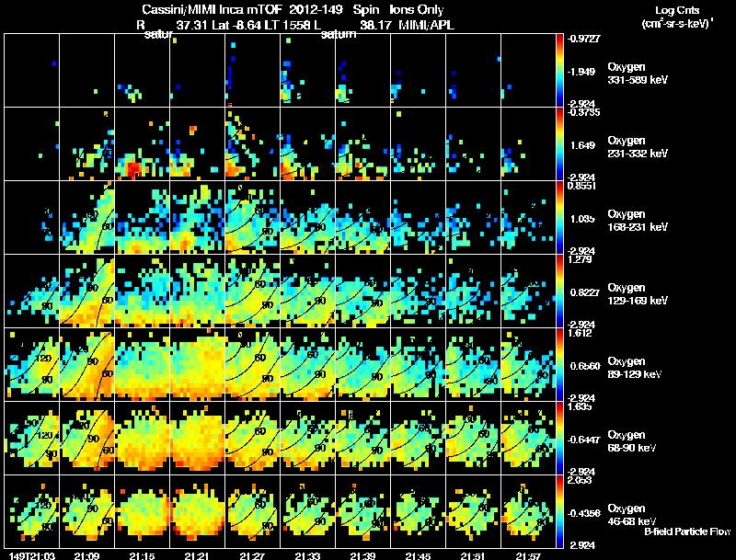Click the 21:15 time label
736x560 pixels.
click(x=142, y=555)
